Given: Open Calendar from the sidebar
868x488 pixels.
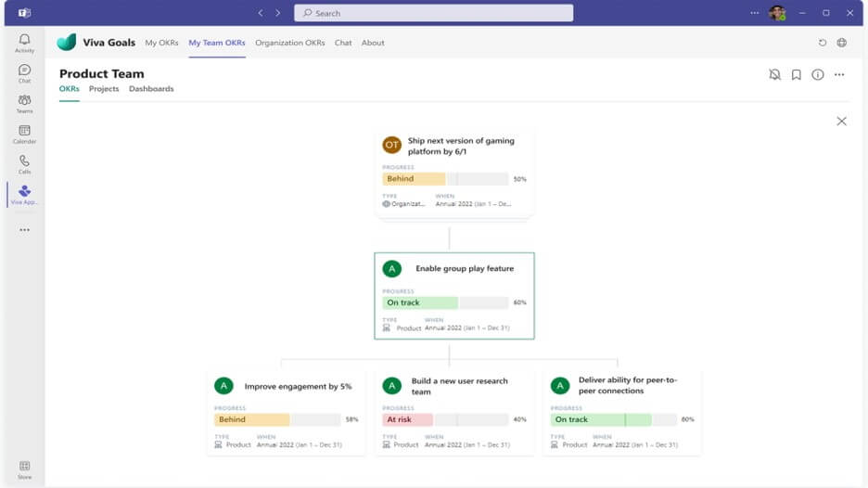Looking at the screenshot, I should coord(24,134).
